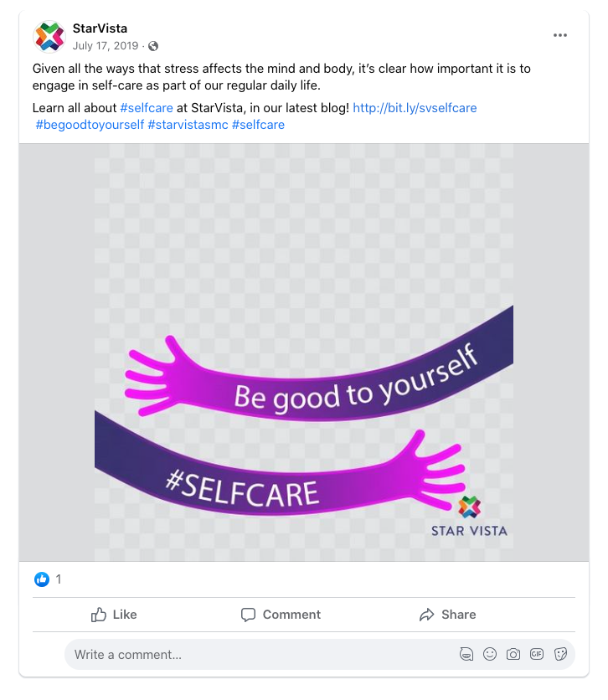Click the Comment button
608x700 pixels.
281,615
